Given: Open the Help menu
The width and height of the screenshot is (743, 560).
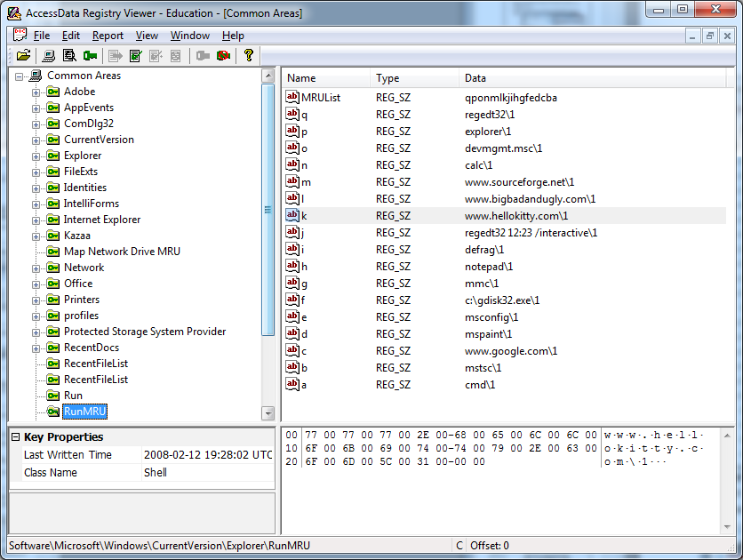Looking at the screenshot, I should (233, 36).
